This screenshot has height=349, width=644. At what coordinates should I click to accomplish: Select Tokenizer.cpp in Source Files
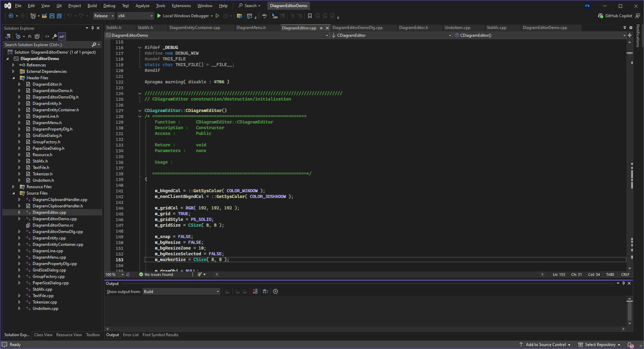pyautogui.click(x=45, y=302)
